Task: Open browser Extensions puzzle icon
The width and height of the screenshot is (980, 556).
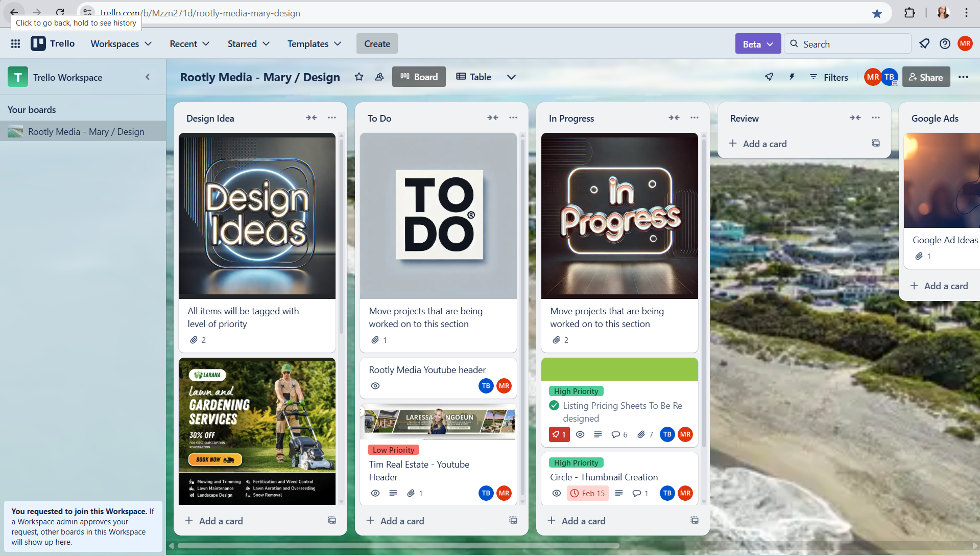Action: click(x=910, y=13)
